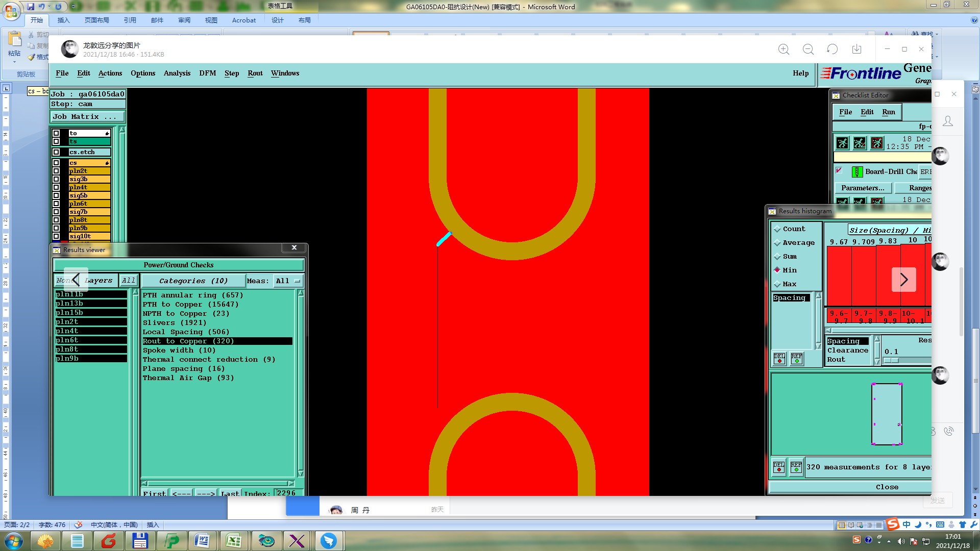Viewport: 980px width, 551px height.
Task: Select the Count radio option
Action: pos(777,229)
